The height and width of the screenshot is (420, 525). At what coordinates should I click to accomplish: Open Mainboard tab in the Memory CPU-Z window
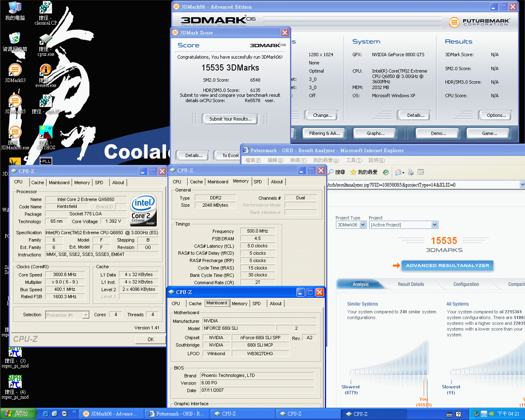pos(218,182)
